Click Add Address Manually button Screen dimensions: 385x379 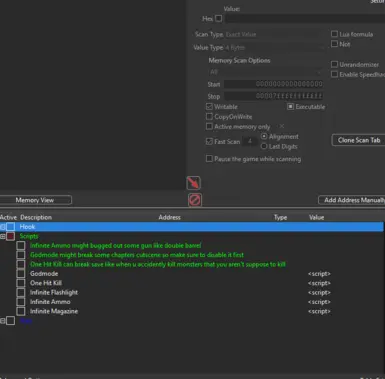click(353, 200)
